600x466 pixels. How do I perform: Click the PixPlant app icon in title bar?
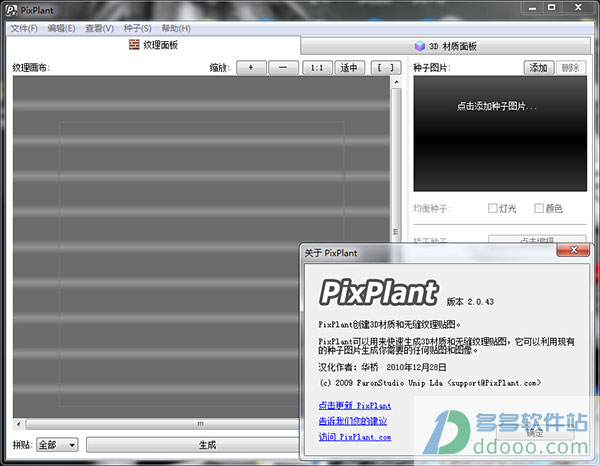coord(11,10)
